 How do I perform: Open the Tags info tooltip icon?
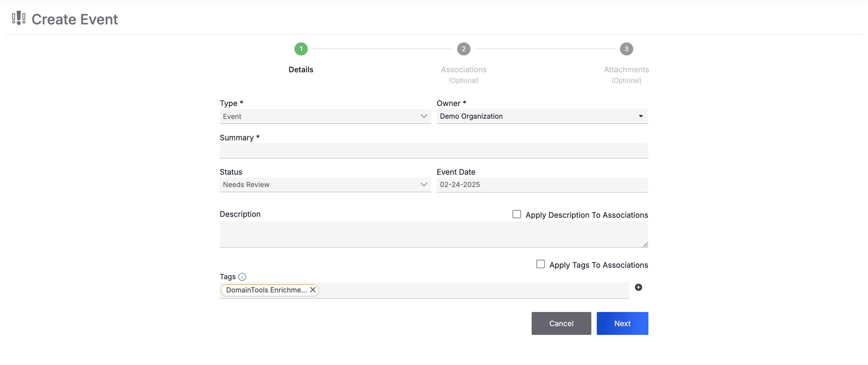242,277
